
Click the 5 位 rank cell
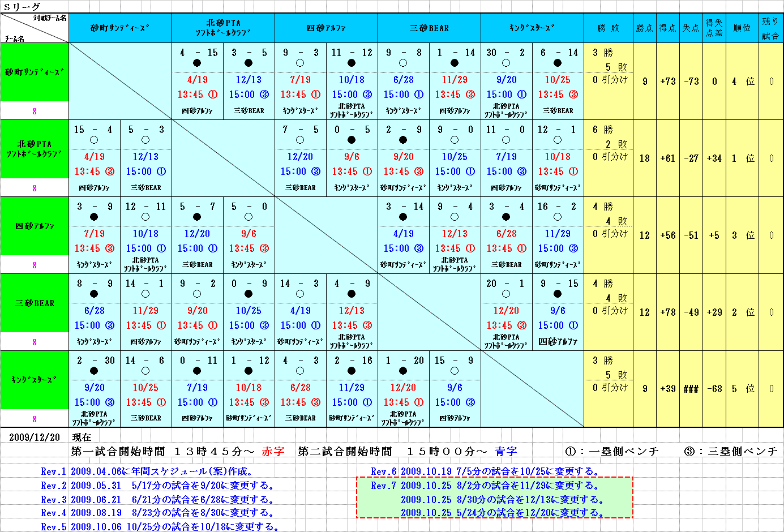point(742,389)
